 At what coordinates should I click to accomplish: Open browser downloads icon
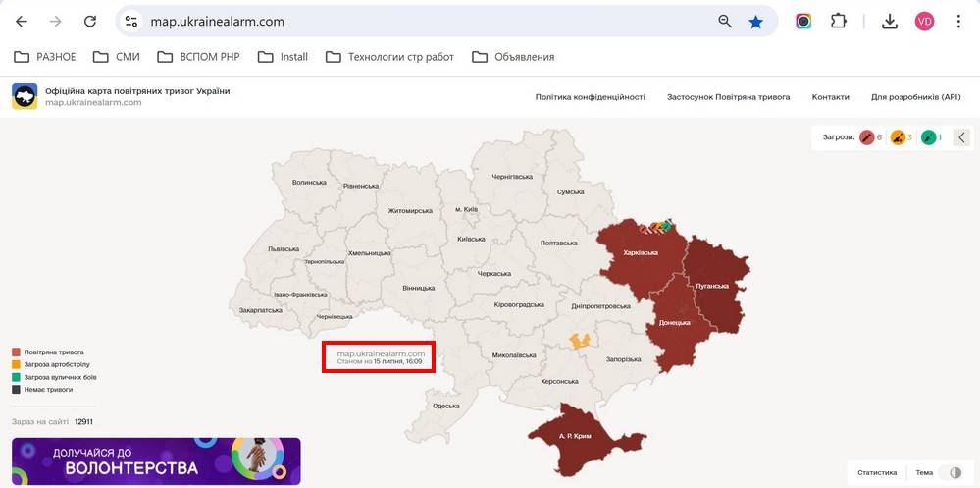890,22
